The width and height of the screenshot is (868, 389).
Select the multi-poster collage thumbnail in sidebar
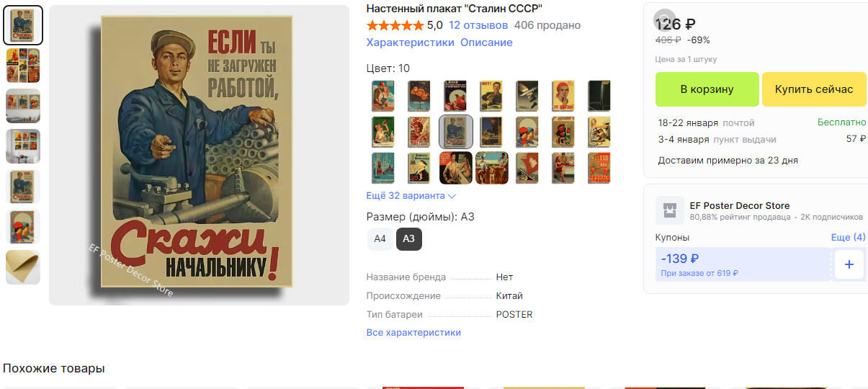(x=23, y=66)
